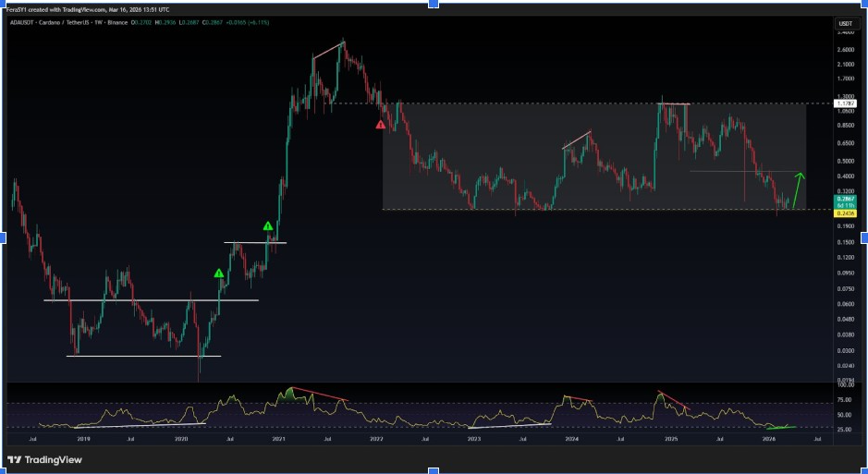Click the USDT currency button
This screenshot has height=474, width=868.
tap(845, 24)
